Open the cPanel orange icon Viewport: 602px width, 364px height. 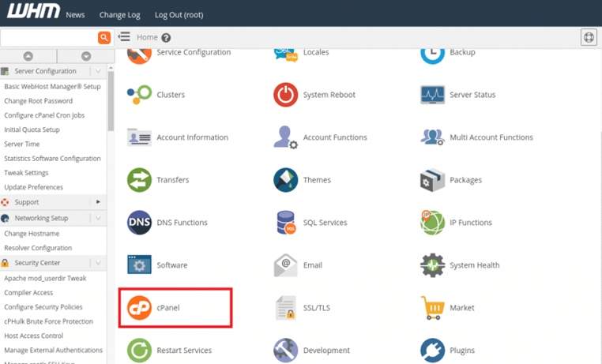click(139, 308)
